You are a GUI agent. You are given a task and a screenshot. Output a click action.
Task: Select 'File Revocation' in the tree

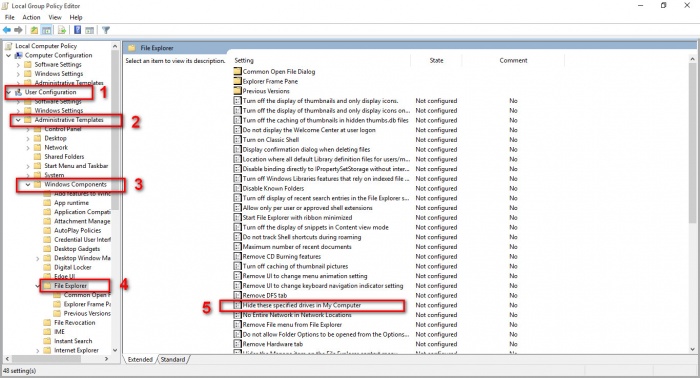coord(75,323)
